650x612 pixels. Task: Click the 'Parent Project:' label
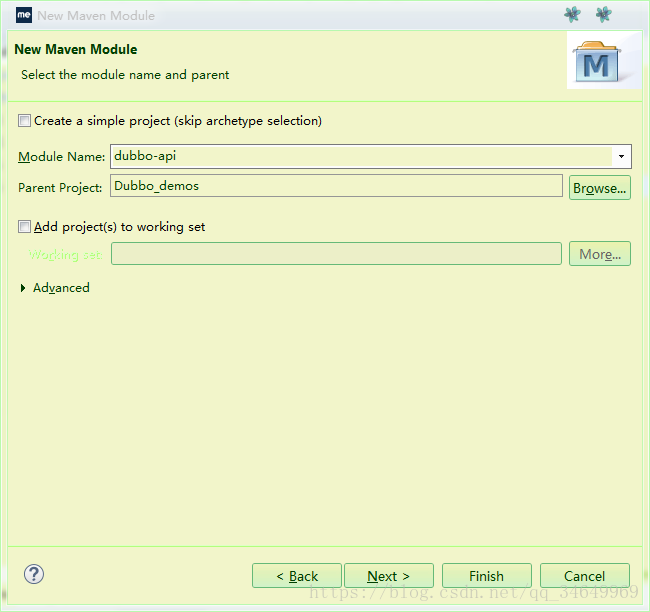tap(60, 188)
